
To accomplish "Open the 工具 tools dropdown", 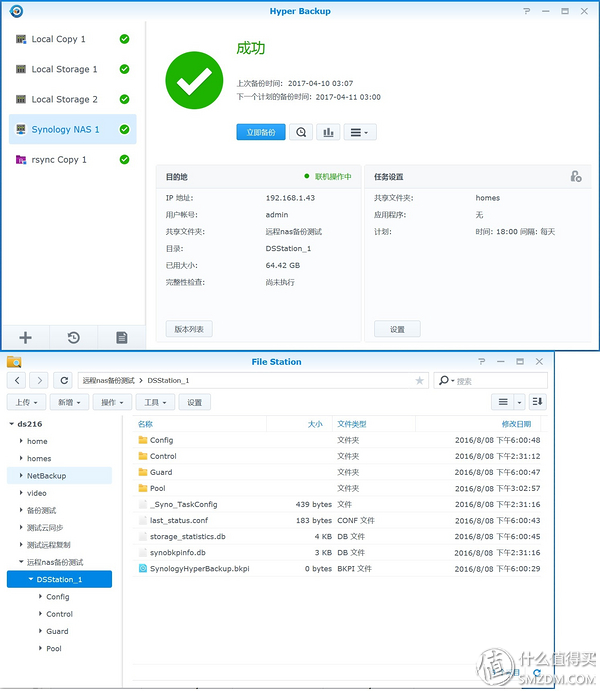I will (155, 402).
